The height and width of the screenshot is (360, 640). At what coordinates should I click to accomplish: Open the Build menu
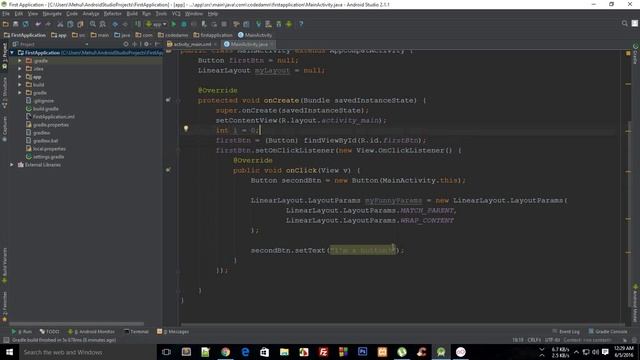click(132, 14)
